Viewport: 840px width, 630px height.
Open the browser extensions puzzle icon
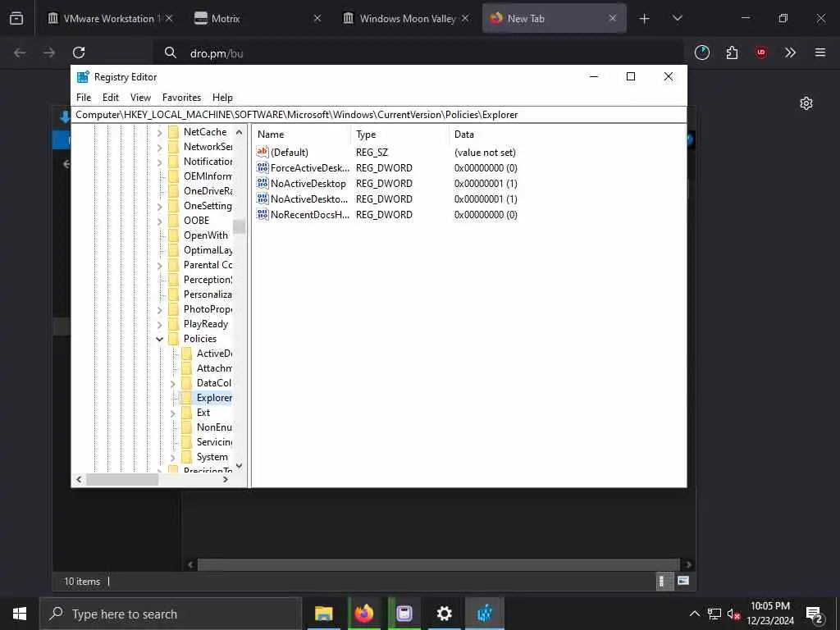(732, 52)
